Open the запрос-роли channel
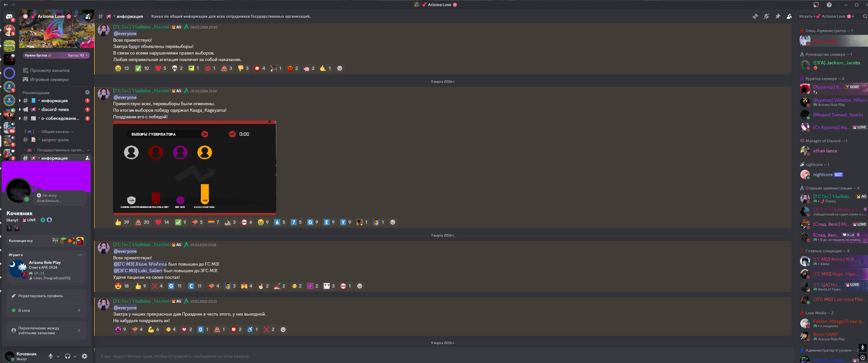The width and height of the screenshot is (868, 363). 55,140
